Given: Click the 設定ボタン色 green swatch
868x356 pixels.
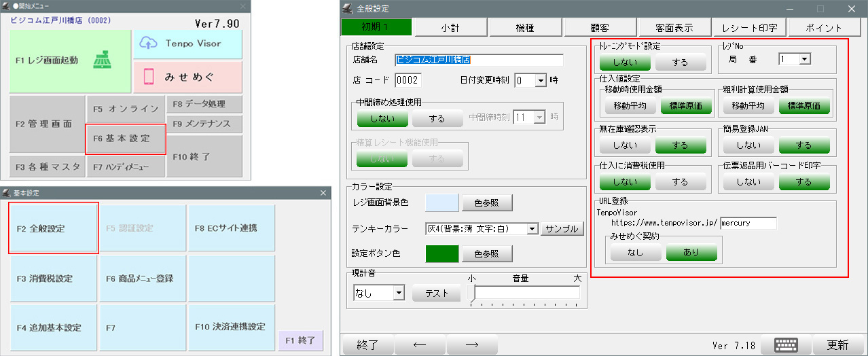Looking at the screenshot, I should pos(442,253).
